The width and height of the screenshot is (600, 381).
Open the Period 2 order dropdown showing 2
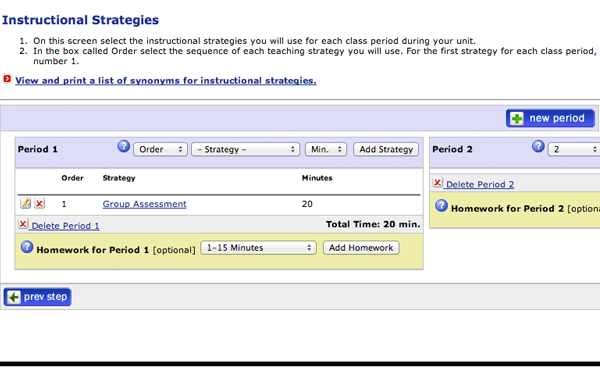574,149
